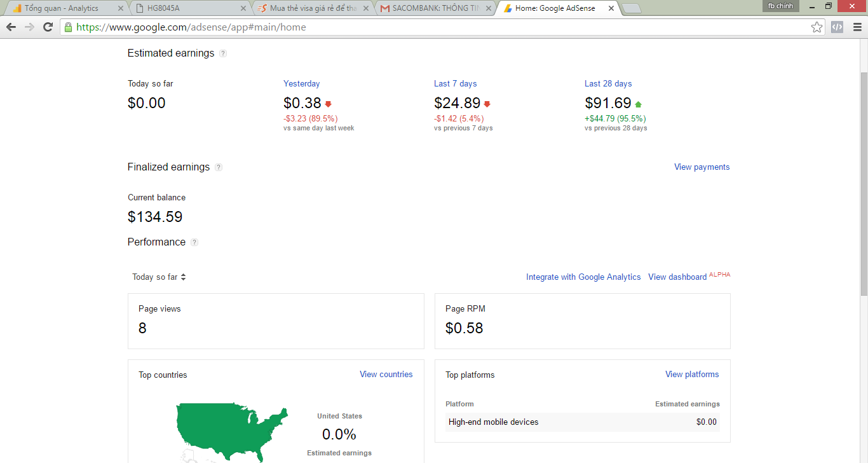Click the High-end mobile devices row
This screenshot has height=463, width=868.
pos(583,422)
